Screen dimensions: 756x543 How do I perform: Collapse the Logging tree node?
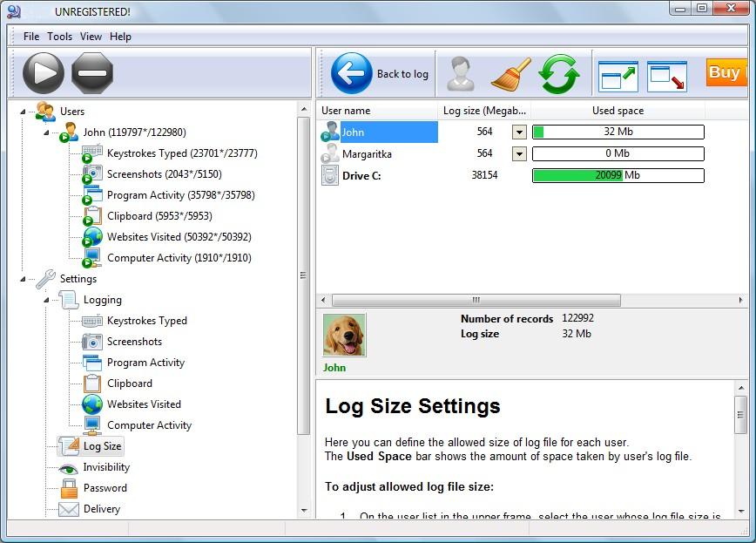click(x=46, y=300)
